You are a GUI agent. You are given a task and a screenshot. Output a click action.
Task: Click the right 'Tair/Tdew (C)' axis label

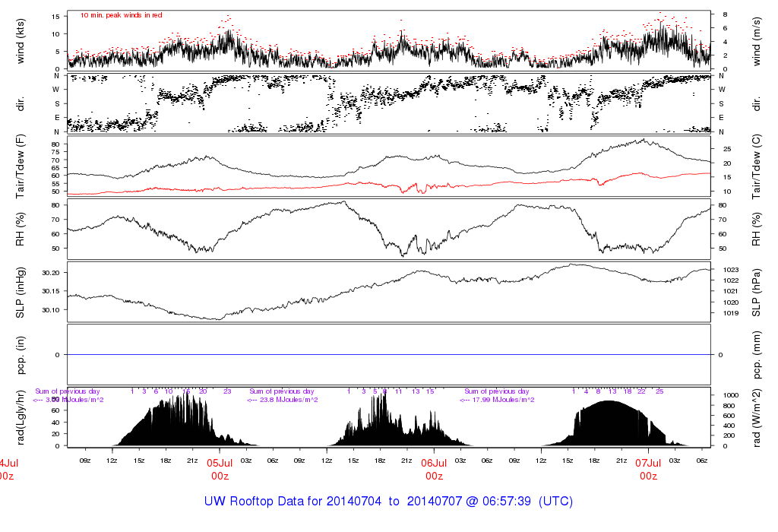[x=756, y=166]
